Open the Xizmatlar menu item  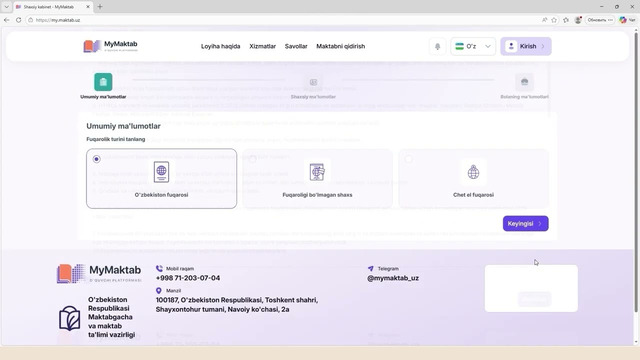click(x=262, y=46)
